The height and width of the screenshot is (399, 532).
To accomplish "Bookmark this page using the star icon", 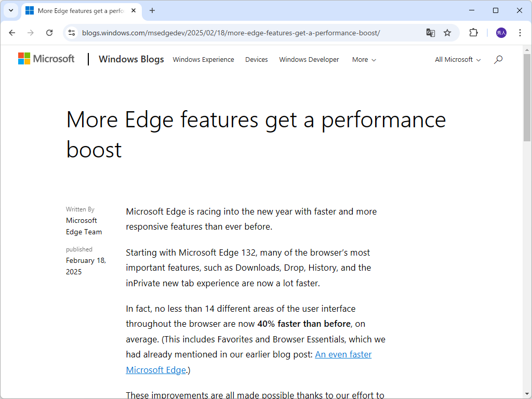I will click(448, 32).
